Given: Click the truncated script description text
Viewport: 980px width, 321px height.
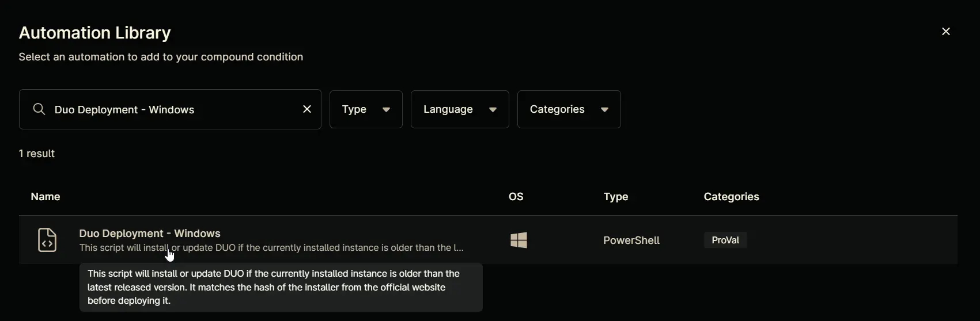Looking at the screenshot, I should 271,248.
